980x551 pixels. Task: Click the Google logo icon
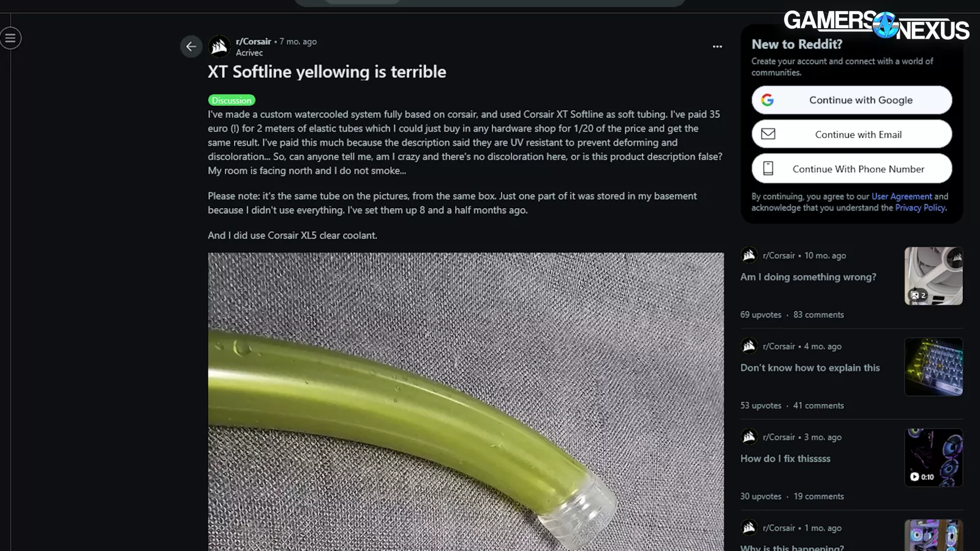(767, 100)
